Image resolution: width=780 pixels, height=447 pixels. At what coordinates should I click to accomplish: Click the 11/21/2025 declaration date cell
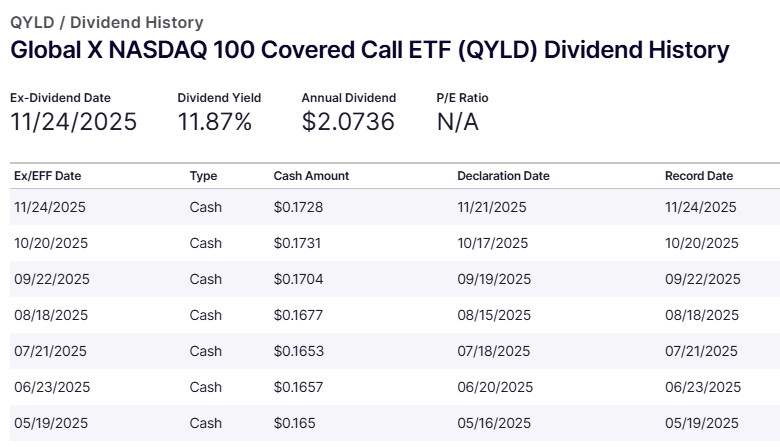click(492, 207)
